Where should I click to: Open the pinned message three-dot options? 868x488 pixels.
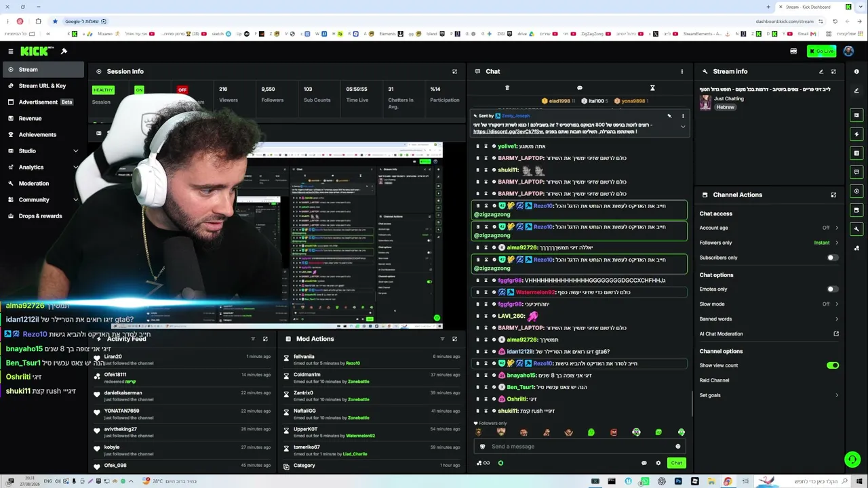point(683,116)
